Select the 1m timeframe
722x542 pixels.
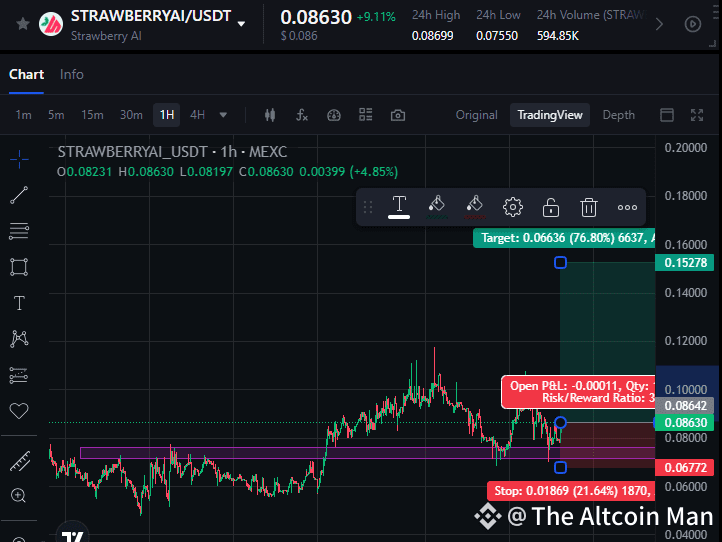(23, 115)
